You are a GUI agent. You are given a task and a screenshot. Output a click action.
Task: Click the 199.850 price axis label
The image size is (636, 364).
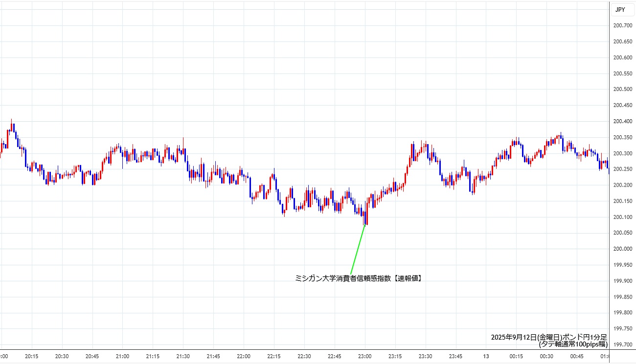click(622, 297)
